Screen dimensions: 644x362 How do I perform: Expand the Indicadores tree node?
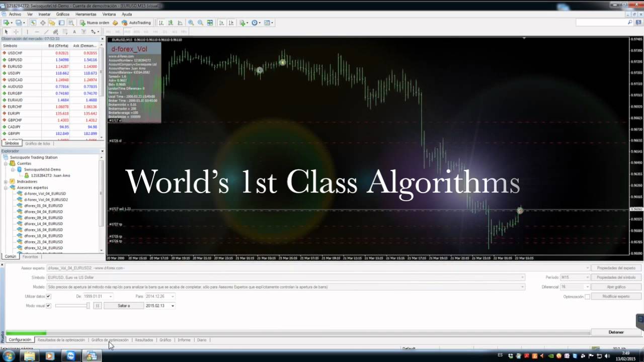pyautogui.click(x=6, y=182)
